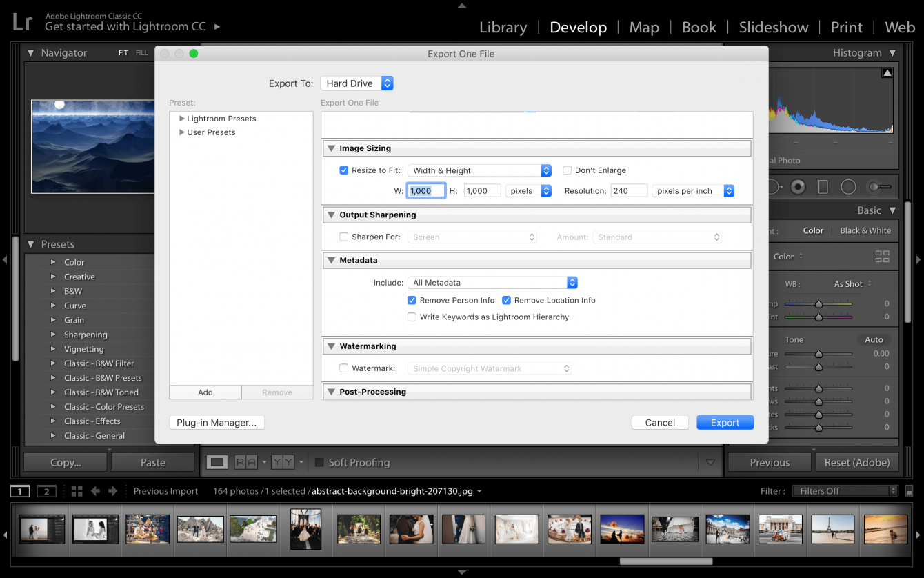Collapse the Image Sizing section
The image size is (924, 578).
pos(331,148)
